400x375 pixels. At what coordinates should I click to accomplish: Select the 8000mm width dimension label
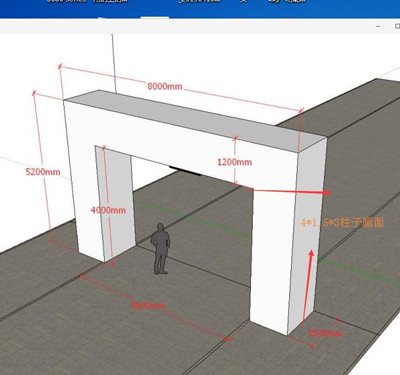[x=165, y=86]
